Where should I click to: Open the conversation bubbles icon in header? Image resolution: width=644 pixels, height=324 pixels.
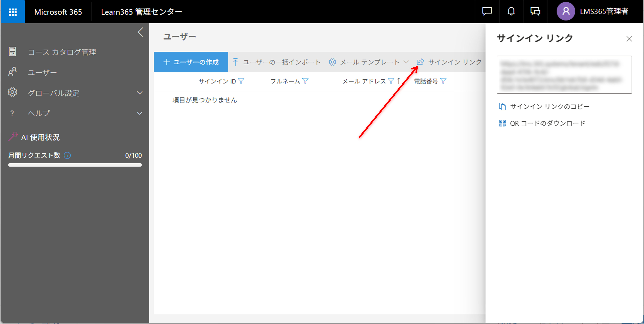535,11
